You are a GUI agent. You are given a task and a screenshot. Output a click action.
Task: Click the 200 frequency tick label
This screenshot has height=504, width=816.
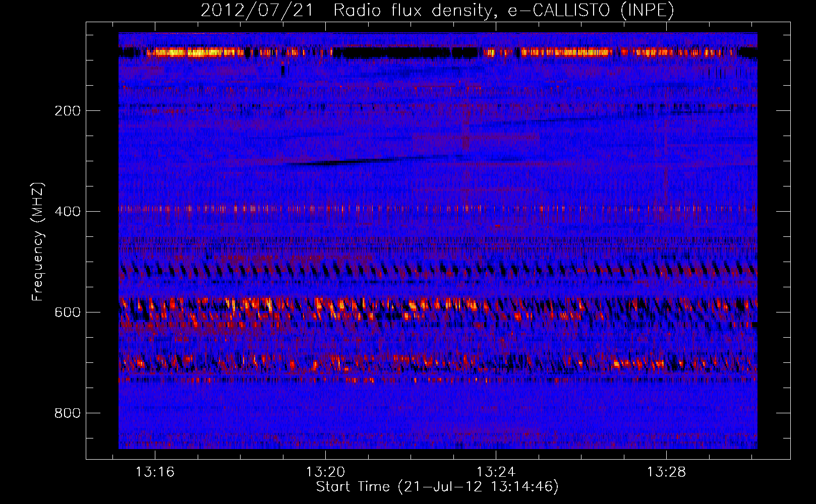click(x=68, y=111)
